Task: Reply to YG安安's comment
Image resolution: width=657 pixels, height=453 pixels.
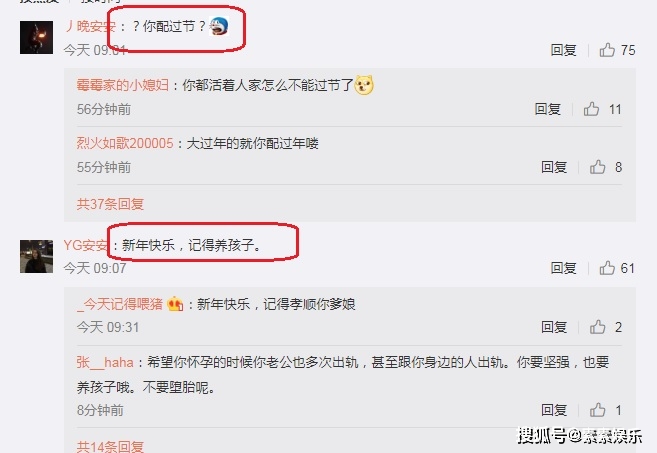Action: 563,268
